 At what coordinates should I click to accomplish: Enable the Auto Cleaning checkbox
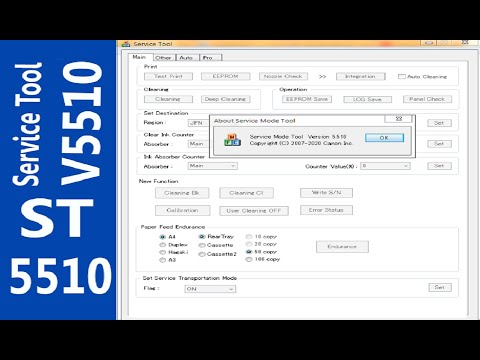[402, 77]
